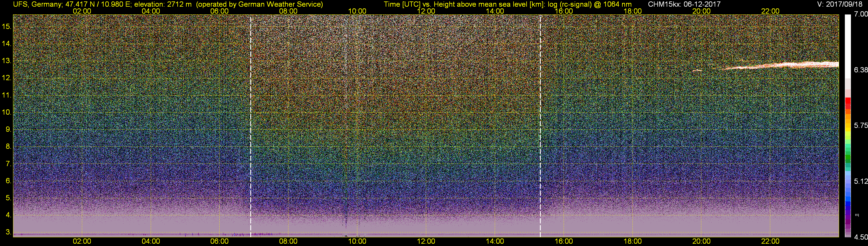Screen dimensions: 868x246
Task: Click the colorbar value '5.12'
Action: [x=860, y=182]
